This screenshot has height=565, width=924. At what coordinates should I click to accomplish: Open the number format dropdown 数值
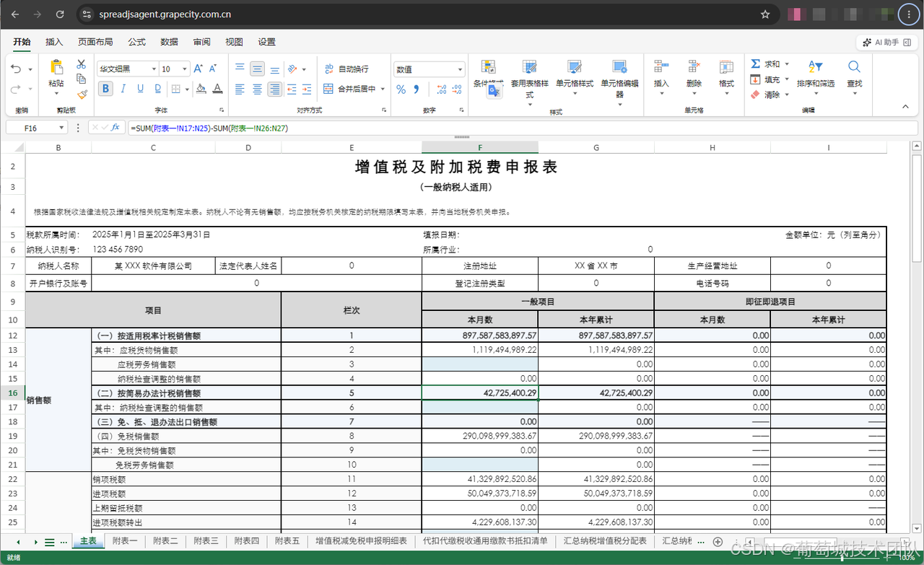click(461, 69)
